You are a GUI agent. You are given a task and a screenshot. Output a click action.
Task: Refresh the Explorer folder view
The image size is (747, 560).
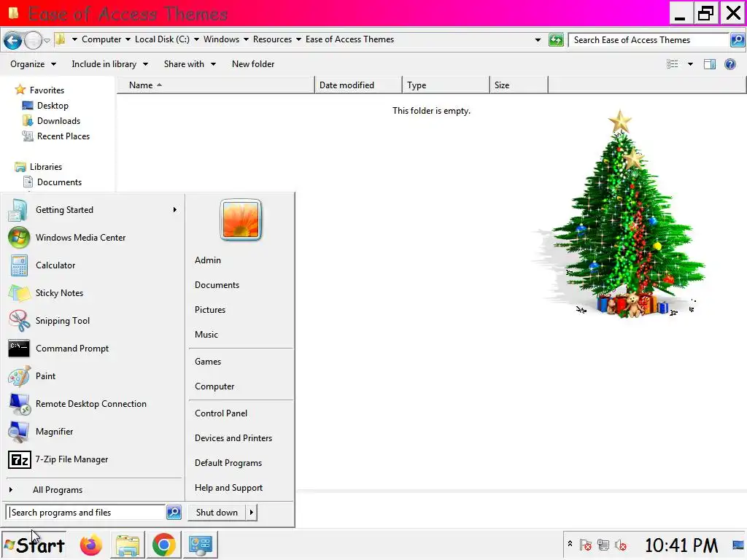(x=556, y=40)
